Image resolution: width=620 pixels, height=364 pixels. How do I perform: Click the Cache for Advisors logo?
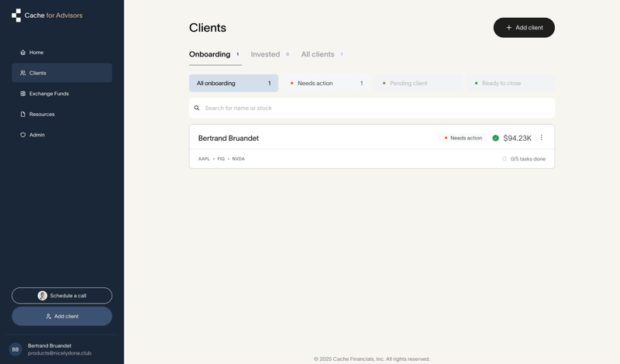[x=46, y=15]
